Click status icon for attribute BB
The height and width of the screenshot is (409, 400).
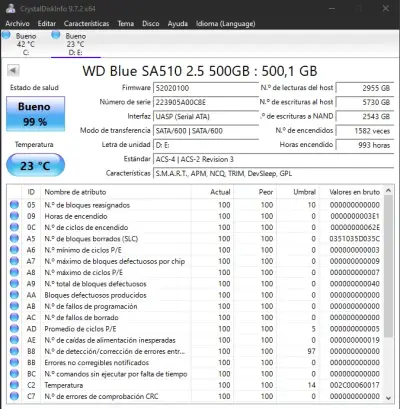pyautogui.click(x=14, y=362)
